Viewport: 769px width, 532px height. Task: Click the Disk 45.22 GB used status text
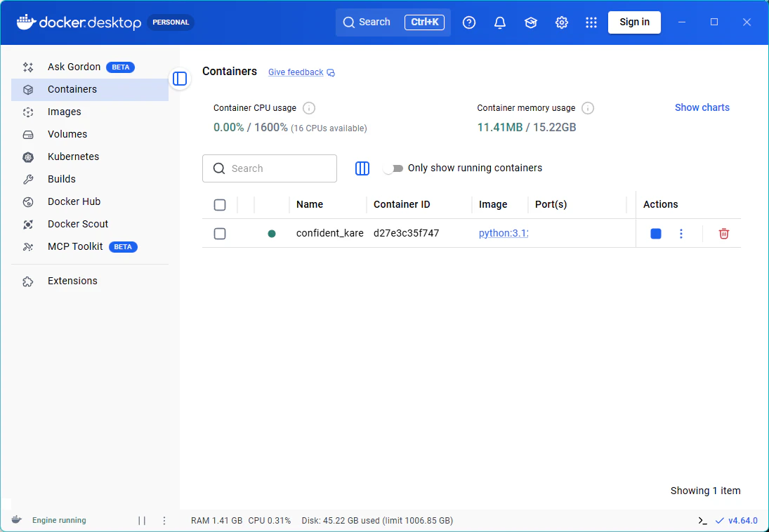(377, 520)
